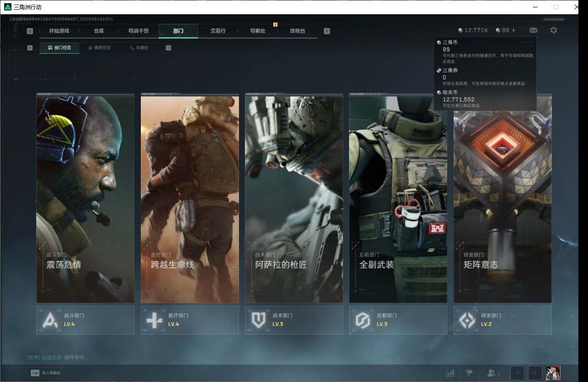588x382 pixels.
Task: Click the 战斗部门 emblem icon
Action: (50, 320)
